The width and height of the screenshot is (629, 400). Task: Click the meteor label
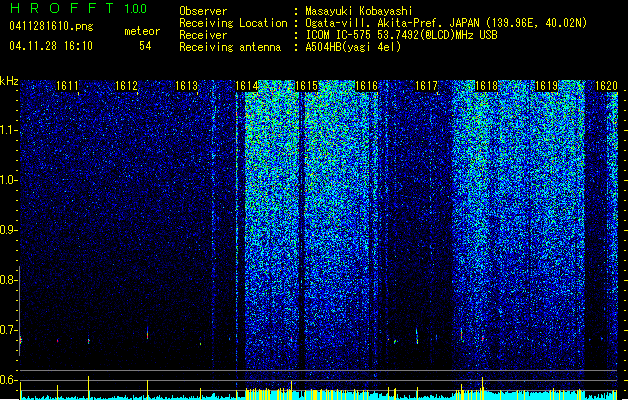point(142,31)
